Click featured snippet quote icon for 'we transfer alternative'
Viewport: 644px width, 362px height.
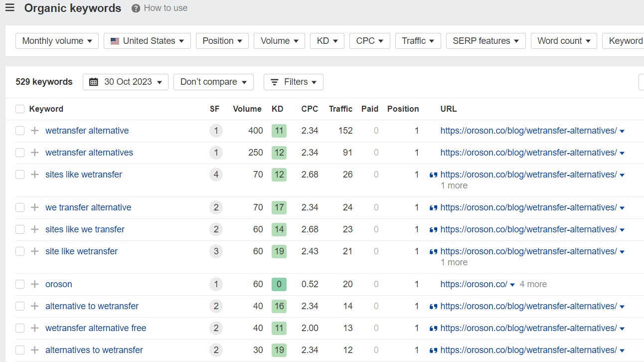click(433, 208)
